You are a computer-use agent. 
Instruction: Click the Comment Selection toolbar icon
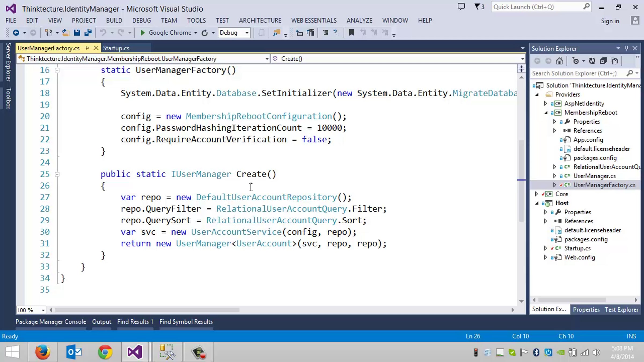pos(325,33)
